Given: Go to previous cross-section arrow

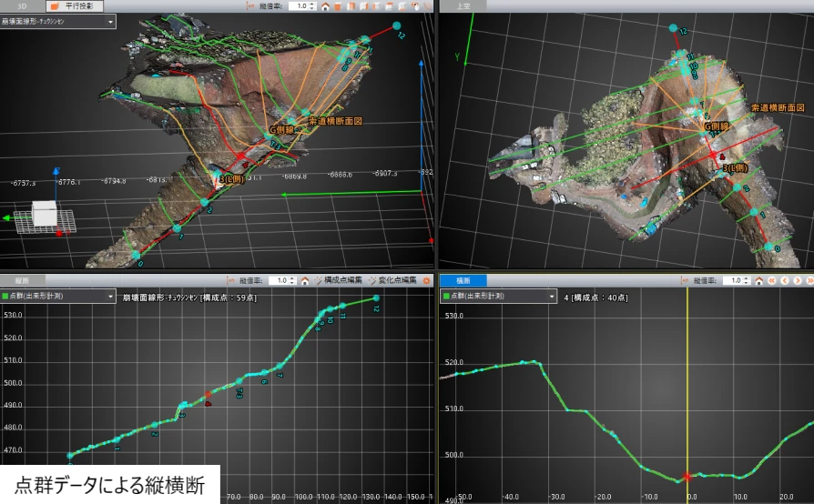Looking at the screenshot, I should [x=785, y=281].
